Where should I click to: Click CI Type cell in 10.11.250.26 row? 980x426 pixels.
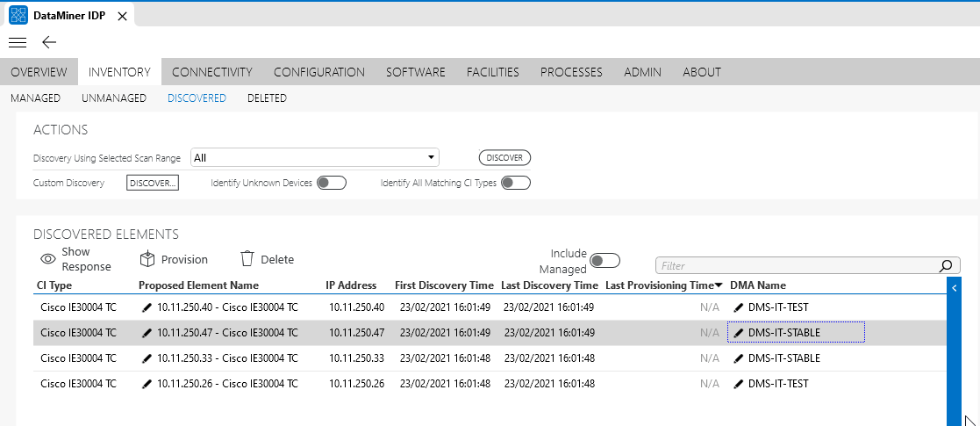pyautogui.click(x=78, y=384)
